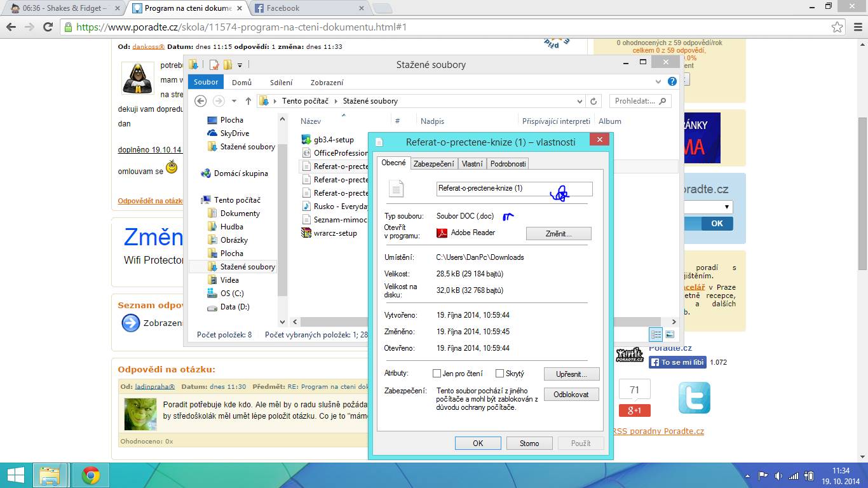This screenshot has height=488, width=868.
Task: Open Customize Quick Access Toolbar dropdown
Action: click(x=240, y=65)
